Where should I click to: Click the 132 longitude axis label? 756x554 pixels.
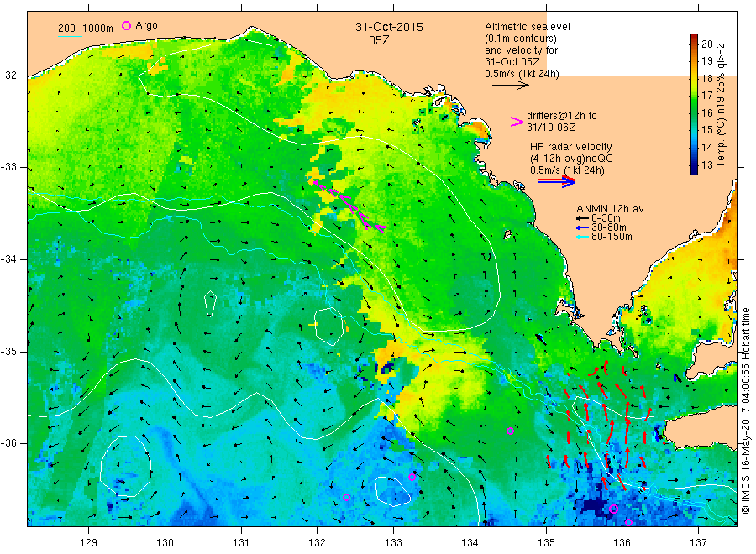[x=318, y=543]
